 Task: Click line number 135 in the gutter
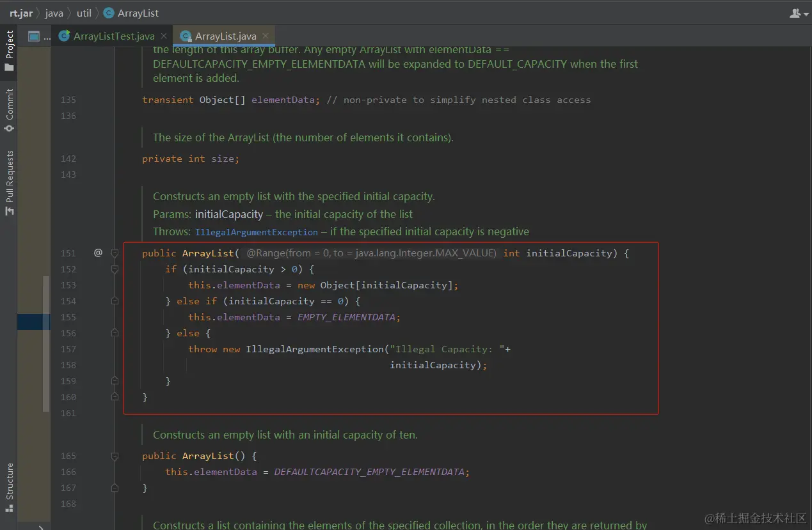[68, 100]
